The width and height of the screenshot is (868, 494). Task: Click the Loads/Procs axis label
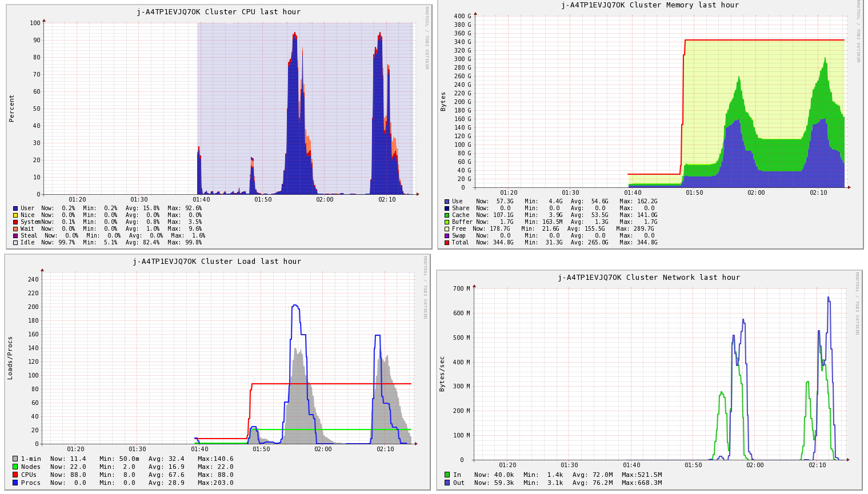coord(10,358)
